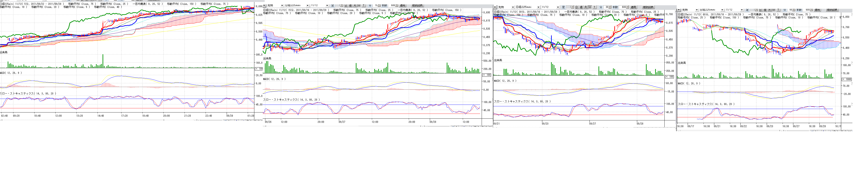The width and height of the screenshot is (868, 174).
Task: Click weekly (週) bar button on 15-minute chart
Action: [x=351, y=6]
